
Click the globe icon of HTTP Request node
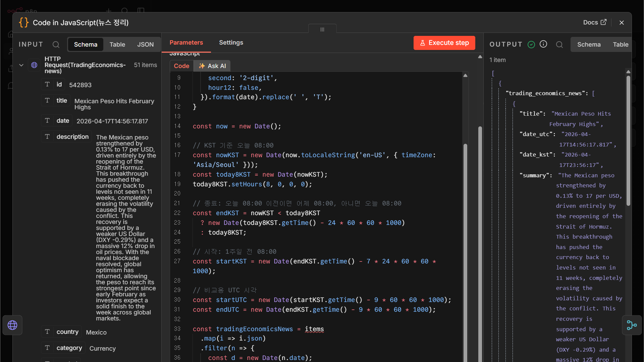(x=34, y=65)
